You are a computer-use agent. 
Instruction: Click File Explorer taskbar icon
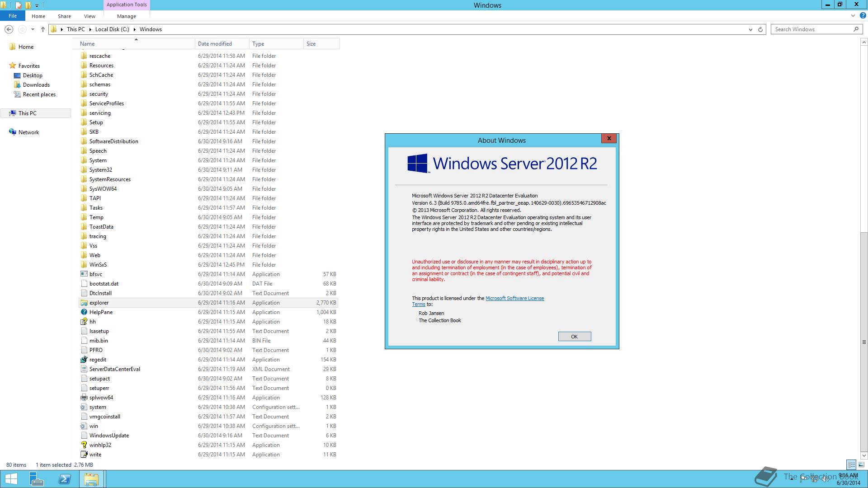pos(91,479)
